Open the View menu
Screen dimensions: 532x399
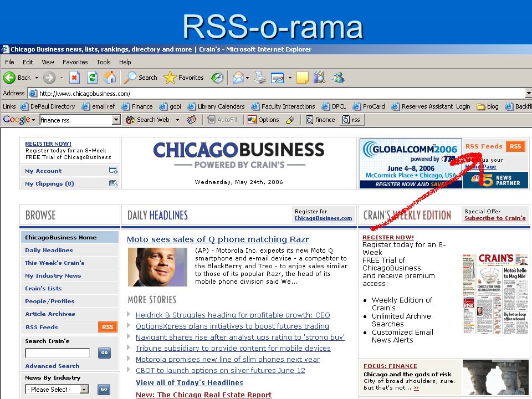48,62
